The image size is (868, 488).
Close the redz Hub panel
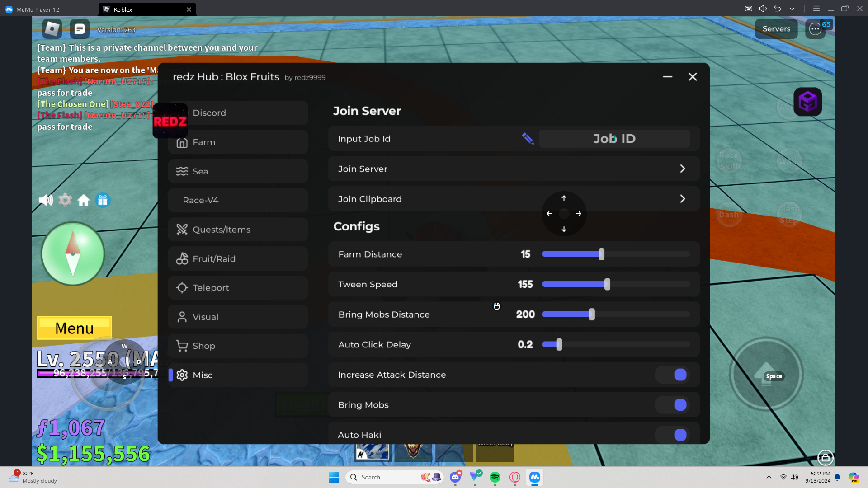click(693, 77)
